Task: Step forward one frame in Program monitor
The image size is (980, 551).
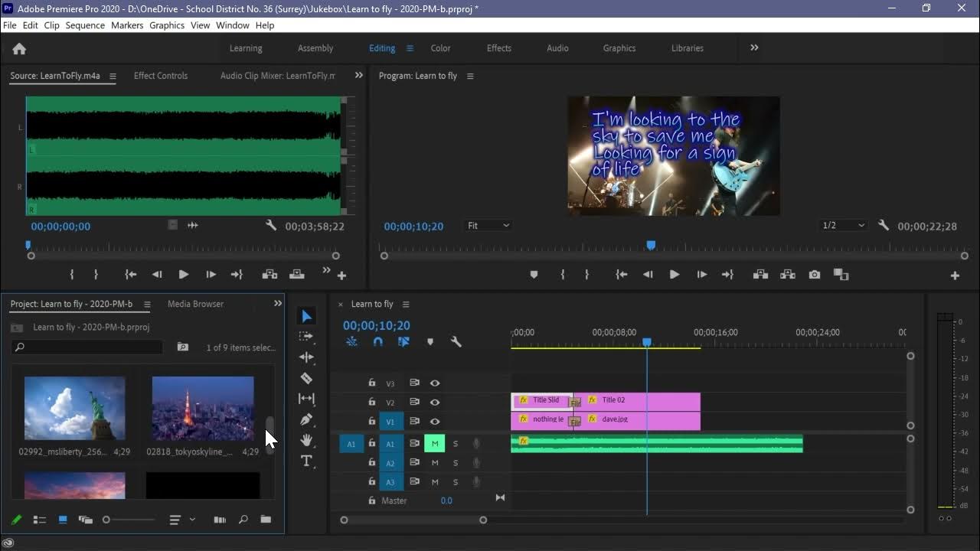Action: [x=701, y=275]
